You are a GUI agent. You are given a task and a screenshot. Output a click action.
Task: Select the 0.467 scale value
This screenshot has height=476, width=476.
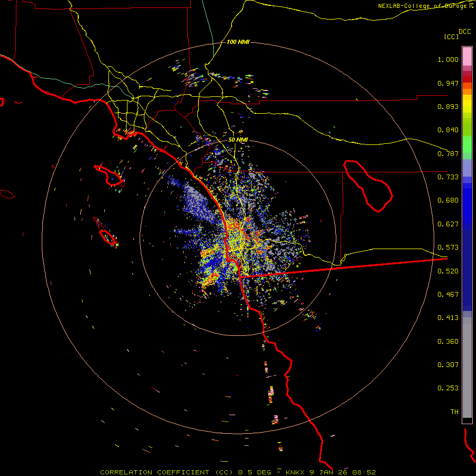(x=448, y=295)
